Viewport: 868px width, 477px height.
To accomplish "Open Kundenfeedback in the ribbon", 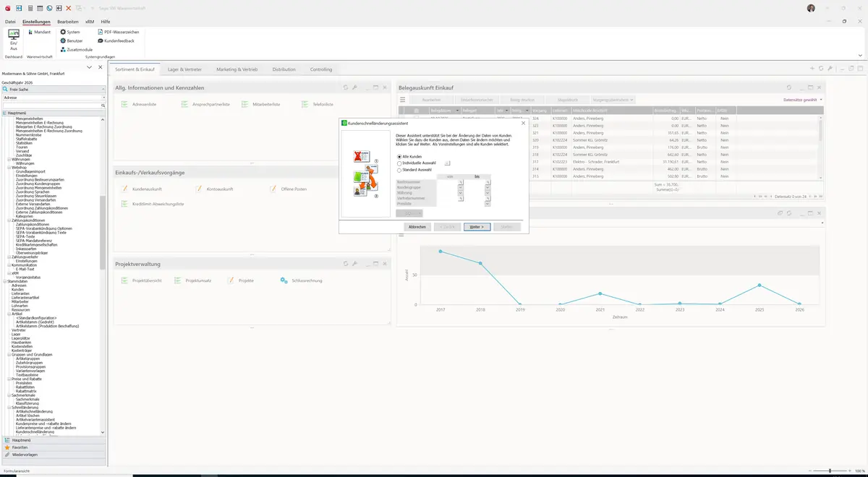I will pyautogui.click(x=100, y=40).
